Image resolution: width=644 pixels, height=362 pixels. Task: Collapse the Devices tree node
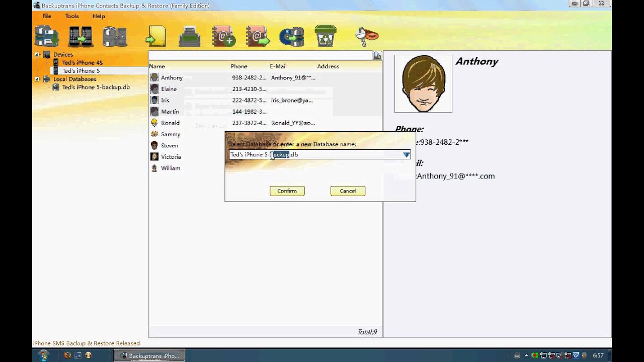point(37,54)
